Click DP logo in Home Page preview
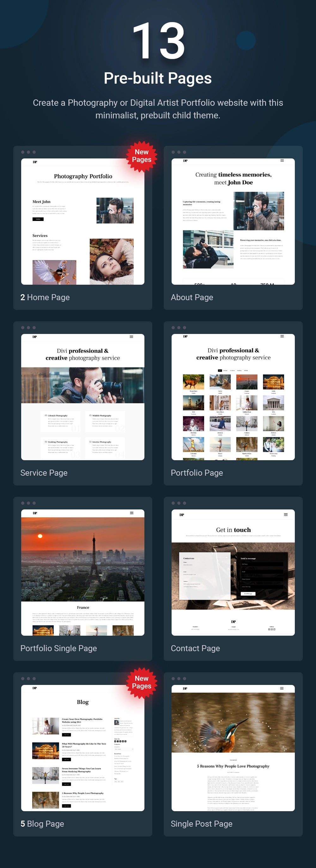 click(x=35, y=162)
